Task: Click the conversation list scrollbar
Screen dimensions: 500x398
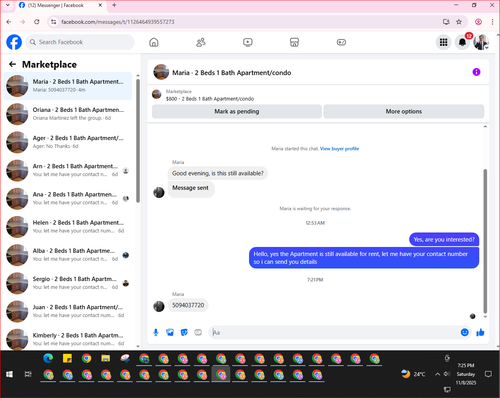Action: [138, 140]
